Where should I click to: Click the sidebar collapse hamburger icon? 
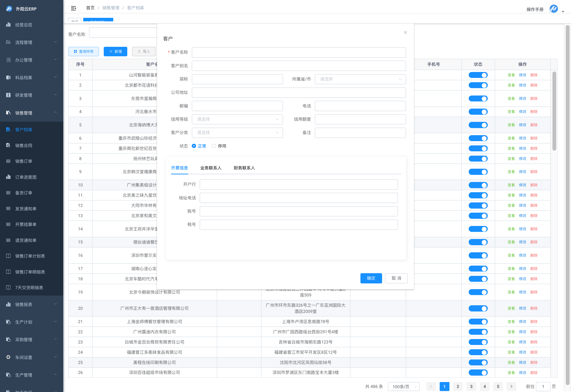73,8
